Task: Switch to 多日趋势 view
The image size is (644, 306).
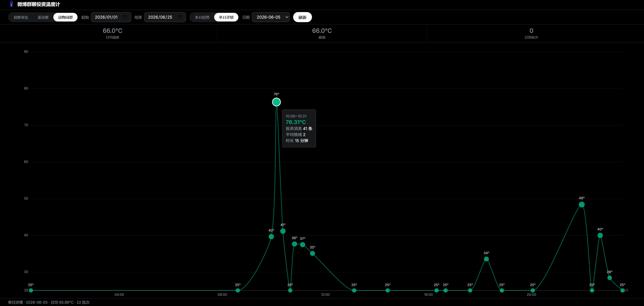Action: coord(202,17)
